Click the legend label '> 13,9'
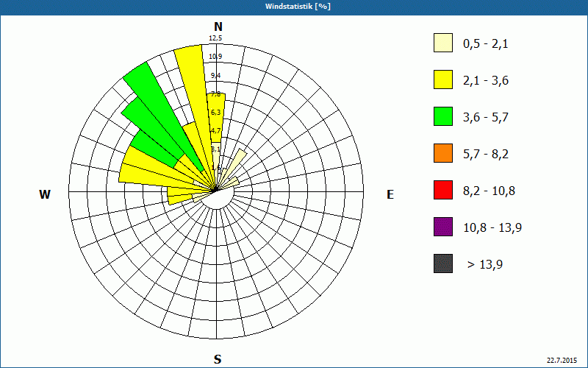 click(485, 265)
